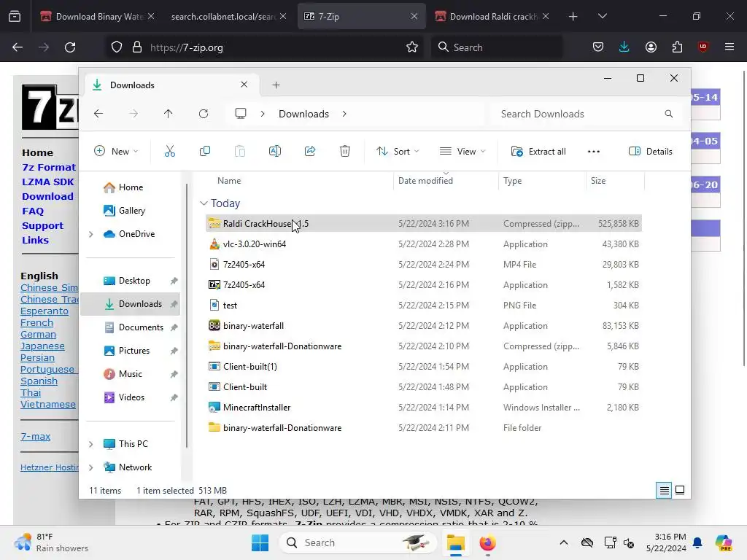Open Windows Start menu
The width and height of the screenshot is (747, 560).
[x=260, y=542]
